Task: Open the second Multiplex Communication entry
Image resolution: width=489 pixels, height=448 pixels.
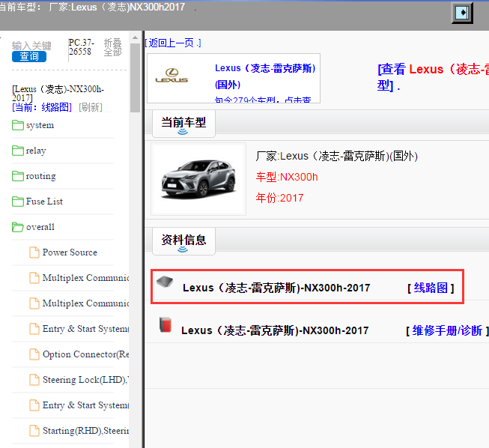Action: coord(86,303)
